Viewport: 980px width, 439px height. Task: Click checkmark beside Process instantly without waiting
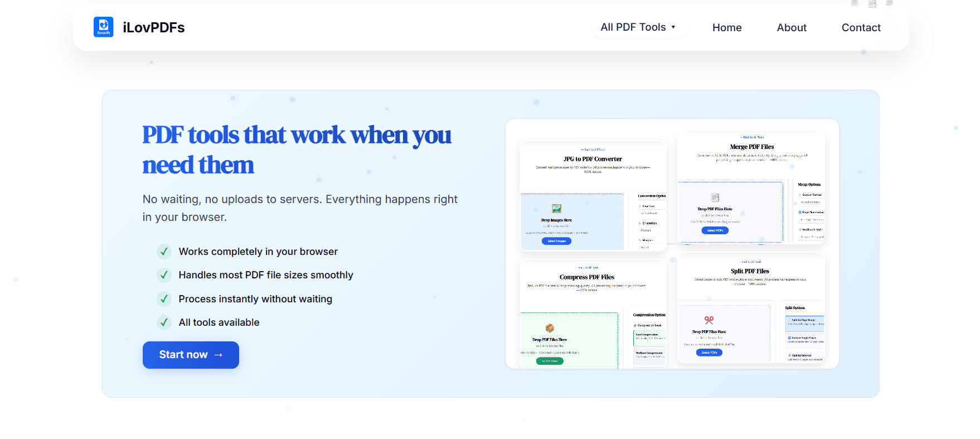point(164,299)
